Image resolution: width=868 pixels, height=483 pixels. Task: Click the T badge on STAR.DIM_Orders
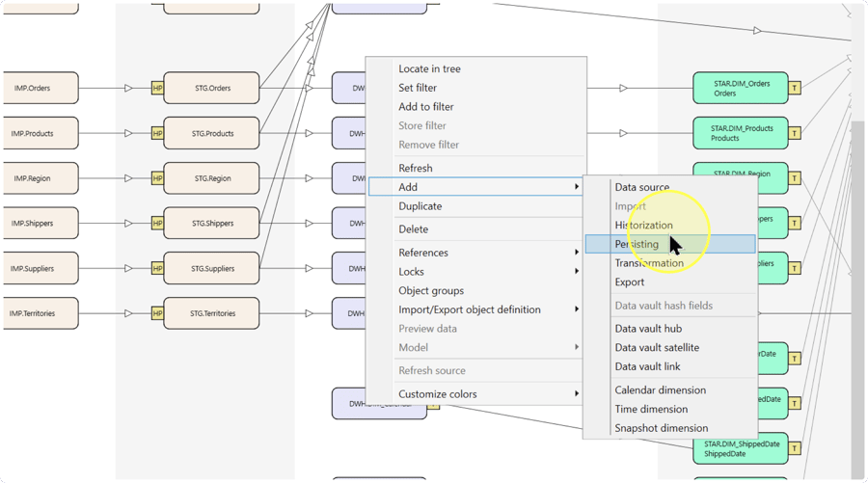click(795, 88)
